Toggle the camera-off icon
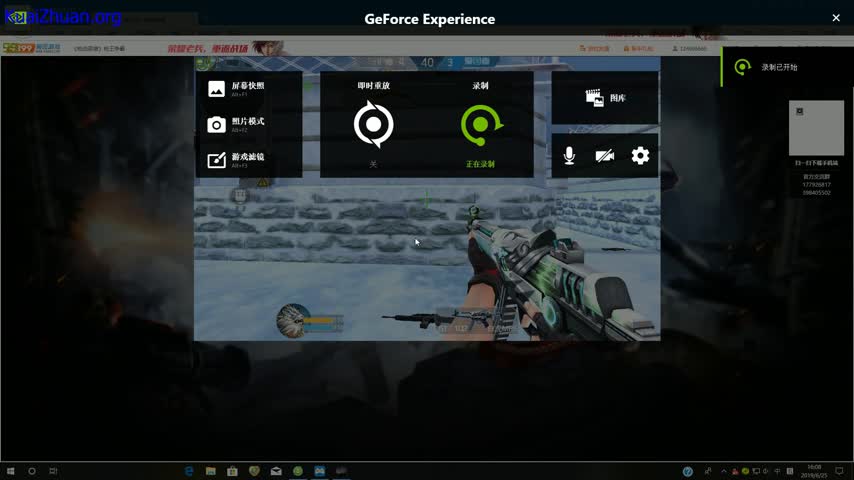Screen dimensions: 854x480 [605, 156]
